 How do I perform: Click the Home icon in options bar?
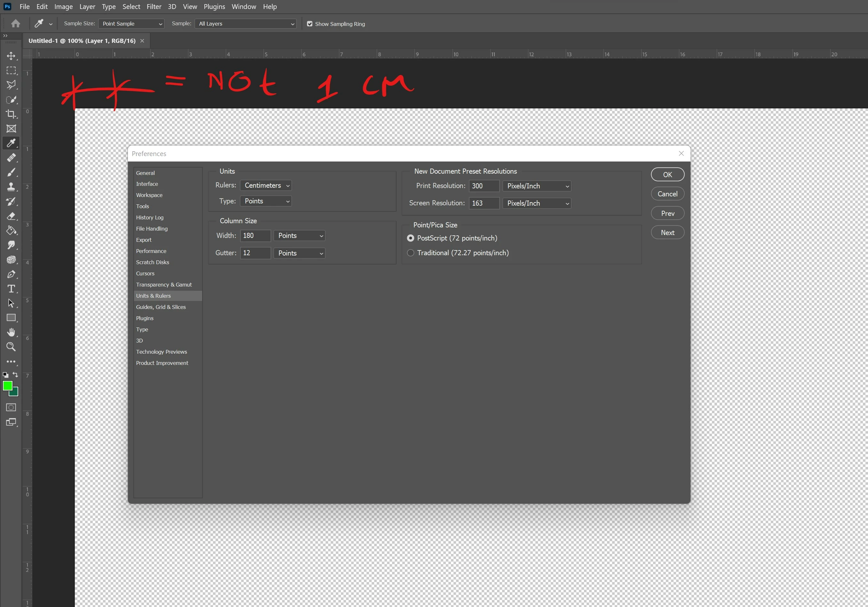pos(15,23)
